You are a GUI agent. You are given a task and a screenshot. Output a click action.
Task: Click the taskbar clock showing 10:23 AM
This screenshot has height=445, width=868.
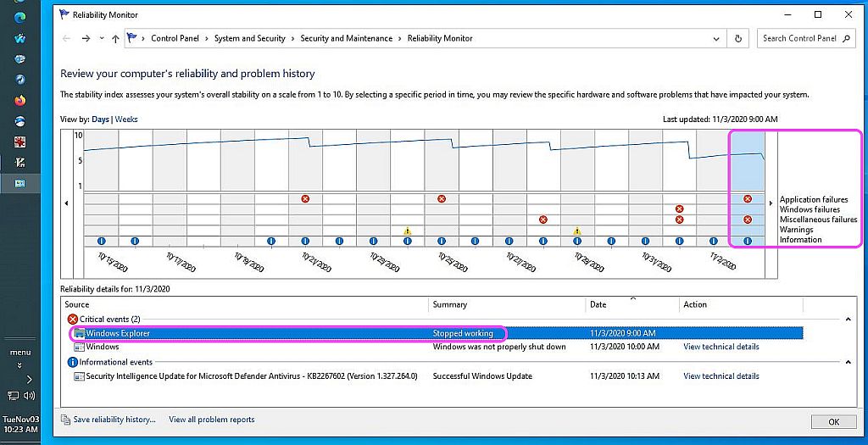click(x=20, y=425)
